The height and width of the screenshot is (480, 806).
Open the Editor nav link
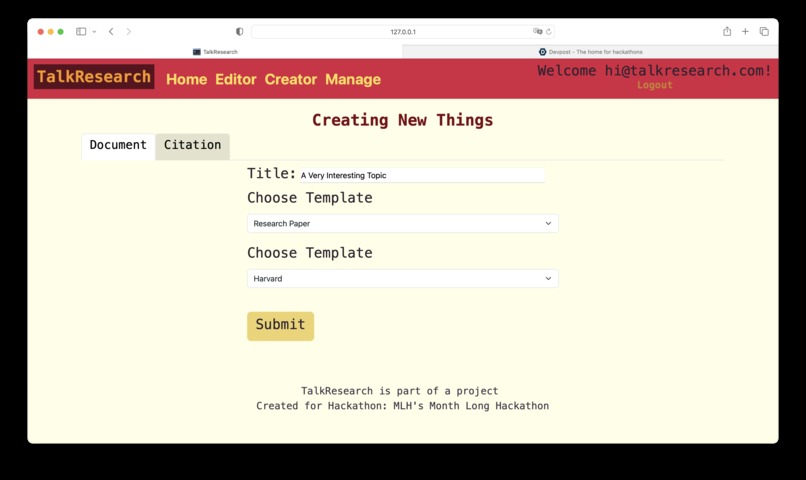(235, 79)
